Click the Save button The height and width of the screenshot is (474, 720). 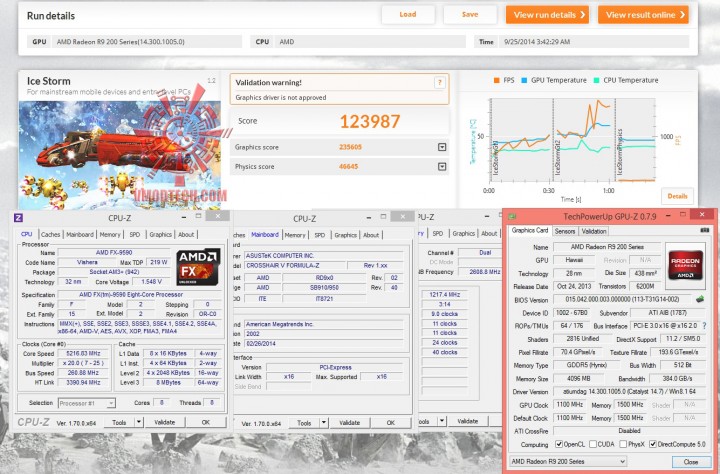point(470,15)
